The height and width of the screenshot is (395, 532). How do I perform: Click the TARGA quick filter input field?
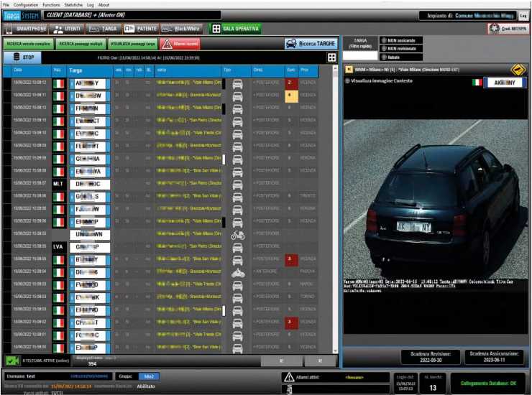click(359, 55)
